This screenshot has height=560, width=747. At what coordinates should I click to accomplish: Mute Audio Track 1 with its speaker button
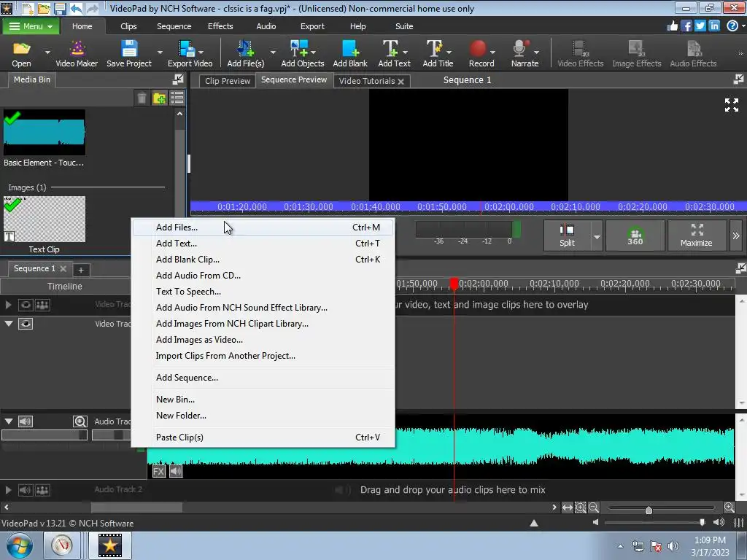26,421
